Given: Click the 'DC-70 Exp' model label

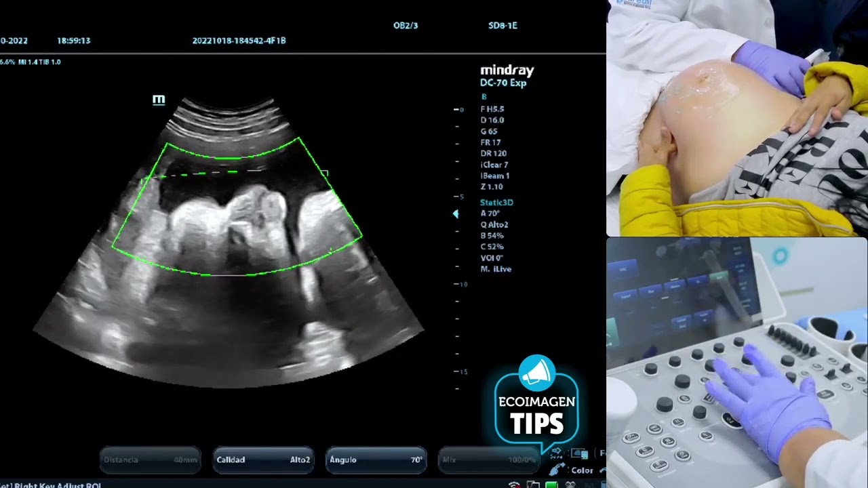Looking at the screenshot, I should pyautogui.click(x=503, y=83).
